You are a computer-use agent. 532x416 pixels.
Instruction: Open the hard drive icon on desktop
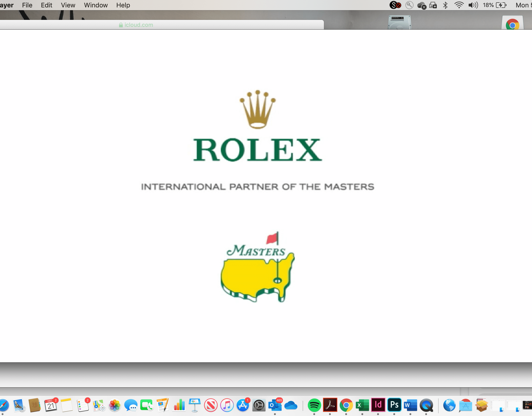point(399,23)
